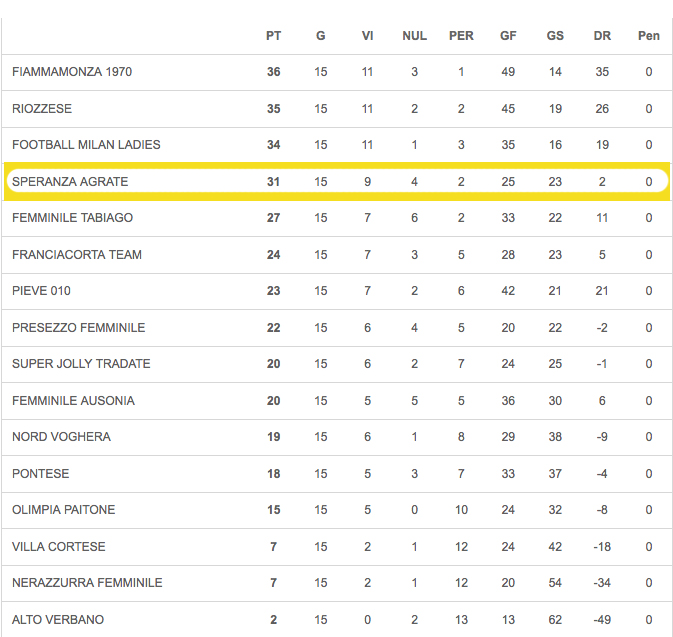Select the FRANCIACORTA TEAM name
The width and height of the screenshot is (673, 637).
(x=77, y=255)
